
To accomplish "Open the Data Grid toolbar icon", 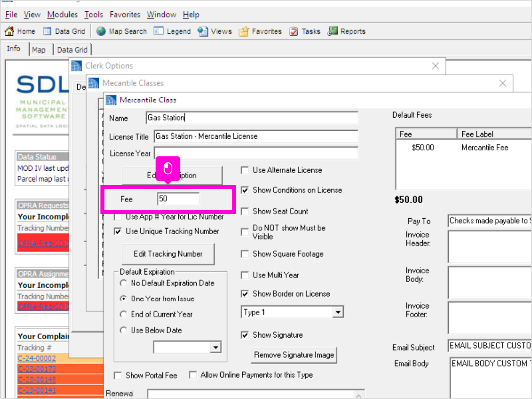I will 47,31.
